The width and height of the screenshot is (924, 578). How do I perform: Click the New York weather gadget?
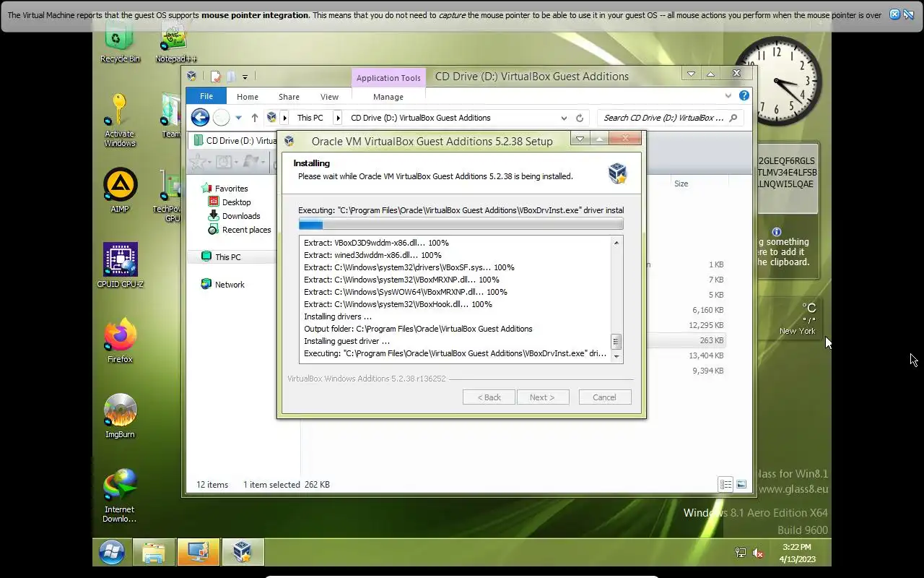(x=791, y=319)
